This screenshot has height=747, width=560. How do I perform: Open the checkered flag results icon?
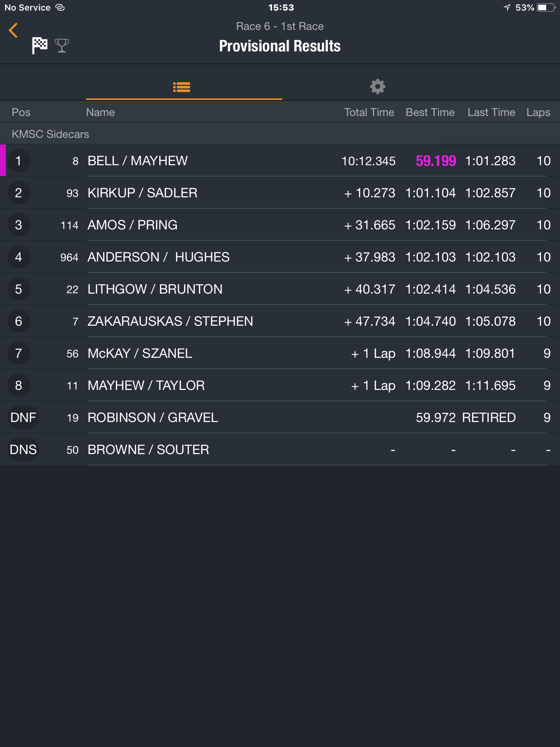(39, 46)
